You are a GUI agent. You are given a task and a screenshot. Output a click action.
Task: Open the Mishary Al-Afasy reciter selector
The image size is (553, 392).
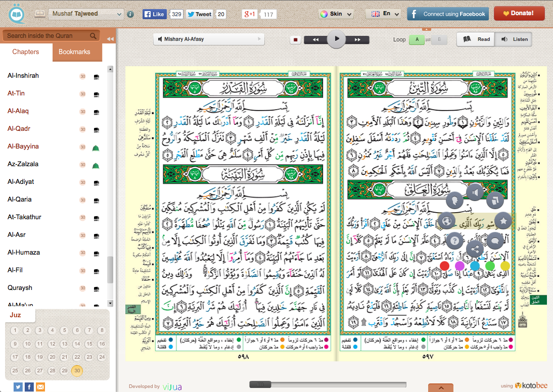coord(209,39)
